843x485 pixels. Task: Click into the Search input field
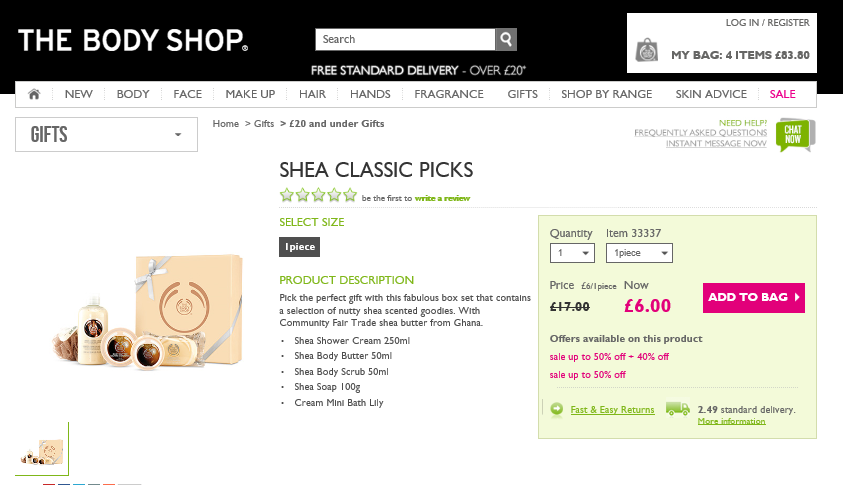pyautogui.click(x=405, y=39)
